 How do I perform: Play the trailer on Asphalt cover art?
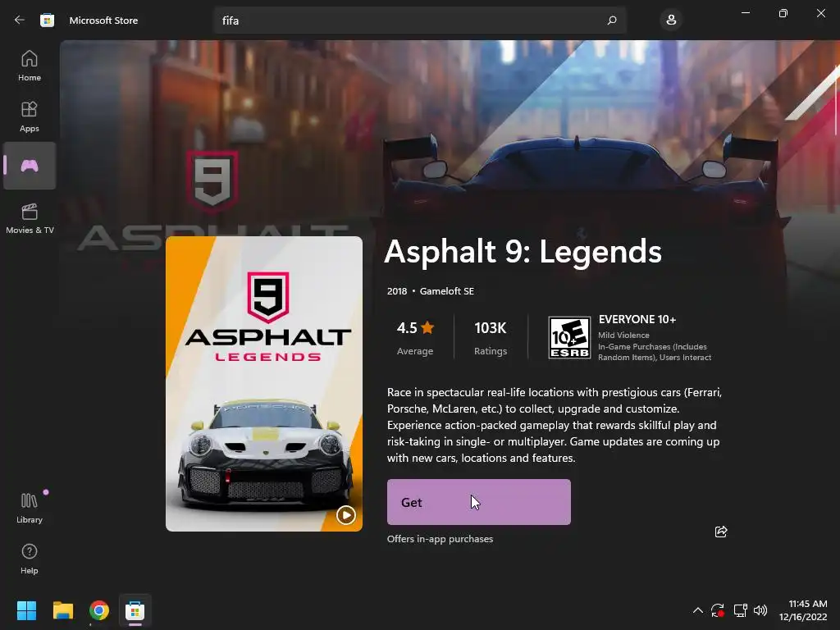pos(346,515)
